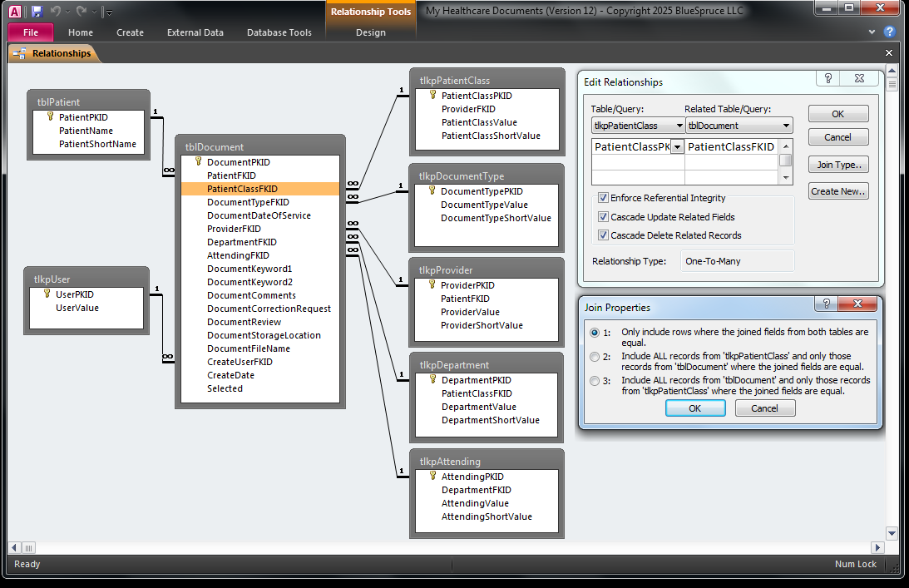Expand the Table/Query tlkpPatientClass dropdown
Image resolution: width=909 pixels, height=588 pixels.
[x=679, y=126]
